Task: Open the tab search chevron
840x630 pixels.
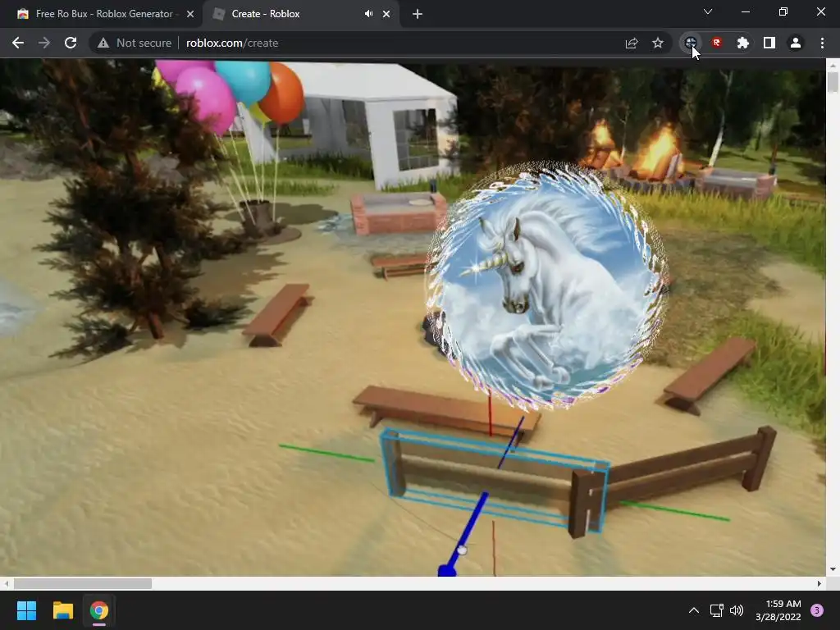Action: (708, 11)
